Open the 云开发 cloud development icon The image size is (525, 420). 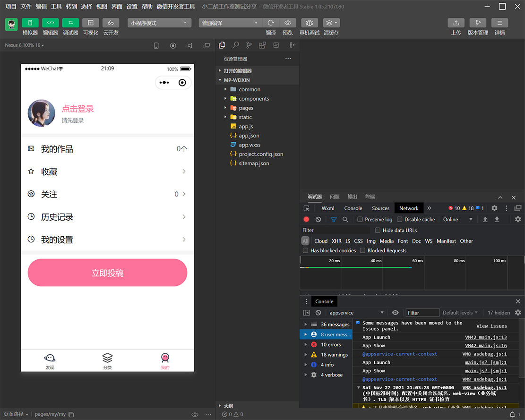tap(111, 23)
